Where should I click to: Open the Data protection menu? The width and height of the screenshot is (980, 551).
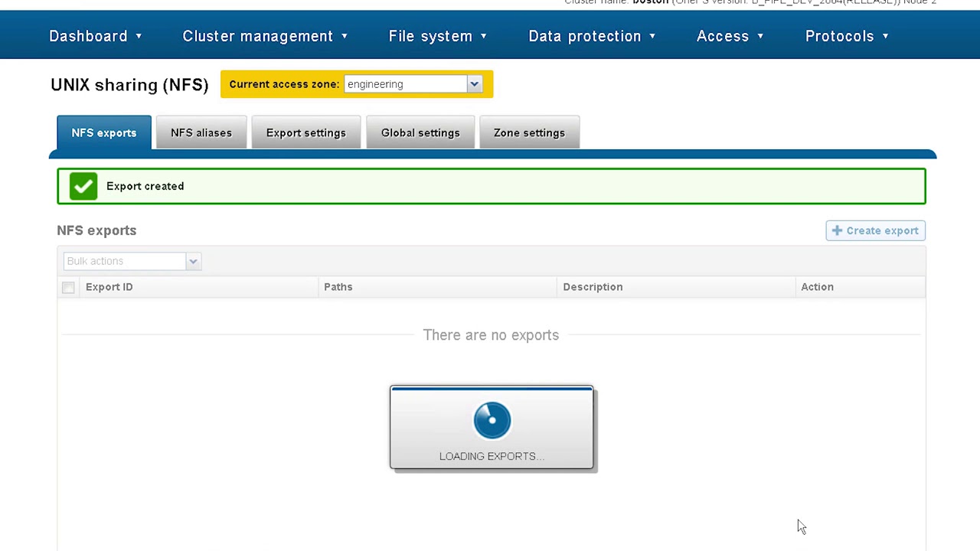tap(592, 36)
